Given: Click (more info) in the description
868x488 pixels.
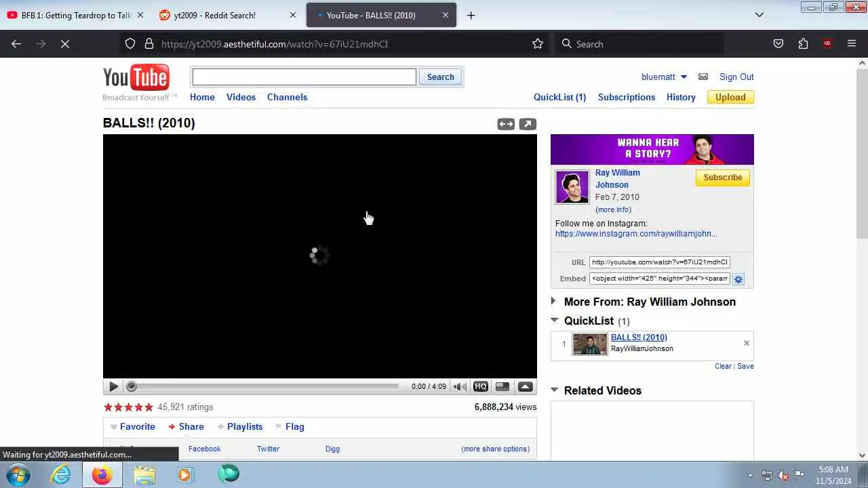Looking at the screenshot, I should pos(613,209).
